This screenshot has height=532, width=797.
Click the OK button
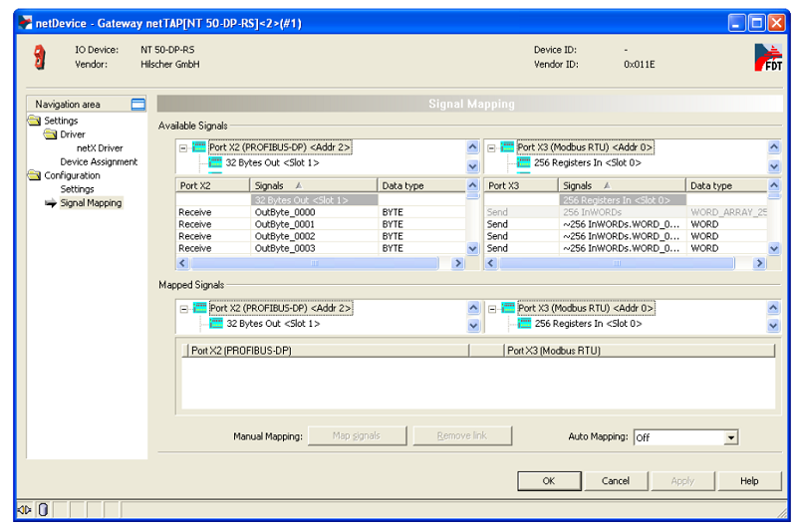[549, 480]
